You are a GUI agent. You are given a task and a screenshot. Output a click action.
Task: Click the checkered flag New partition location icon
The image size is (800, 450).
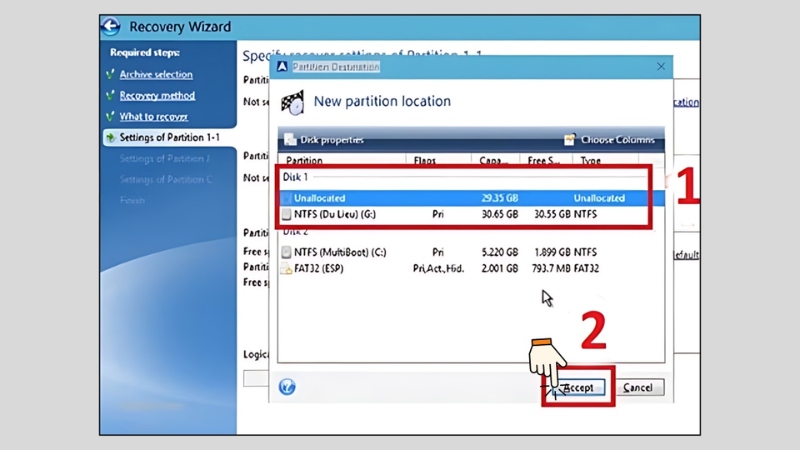[x=293, y=101]
